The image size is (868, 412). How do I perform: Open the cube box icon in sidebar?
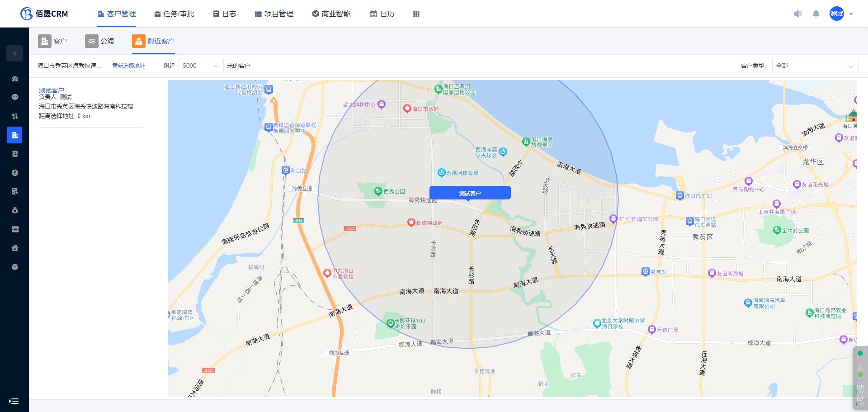tap(15, 267)
